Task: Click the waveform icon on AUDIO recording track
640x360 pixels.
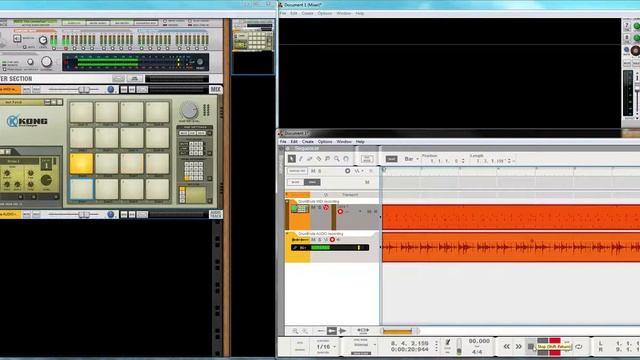Action: (300, 240)
